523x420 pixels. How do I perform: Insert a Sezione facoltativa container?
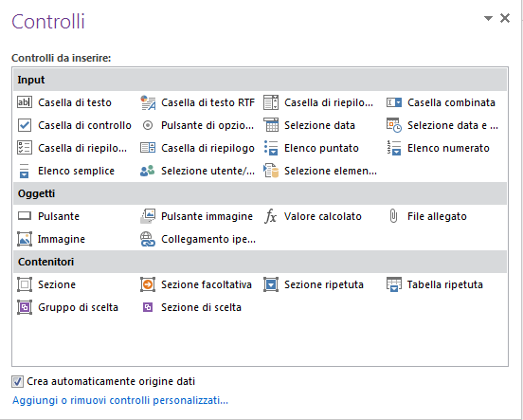[x=196, y=284]
